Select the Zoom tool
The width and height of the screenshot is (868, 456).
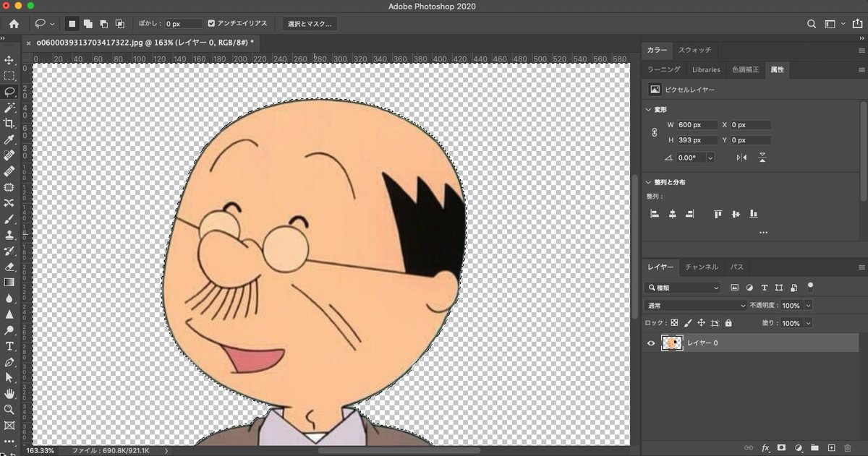point(9,410)
